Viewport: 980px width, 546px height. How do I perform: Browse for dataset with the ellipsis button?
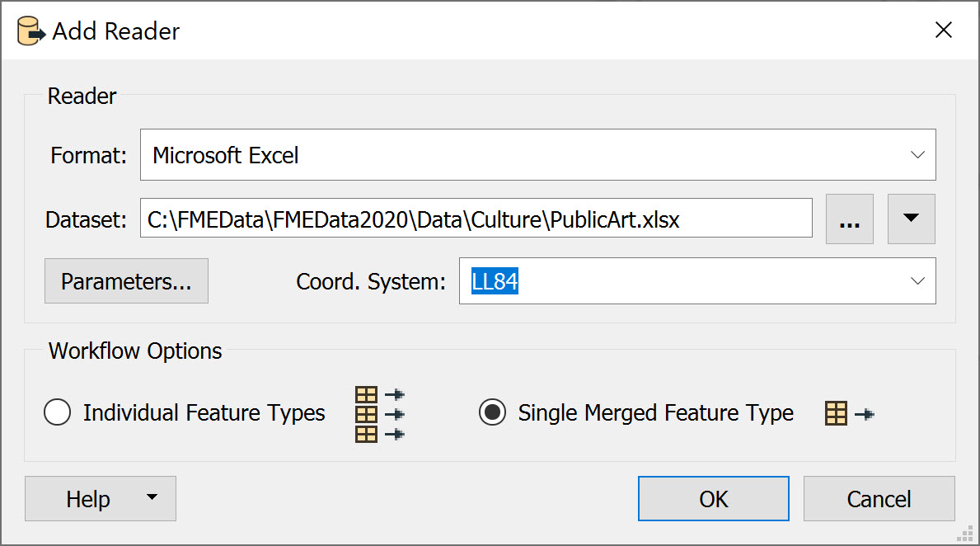(x=850, y=219)
